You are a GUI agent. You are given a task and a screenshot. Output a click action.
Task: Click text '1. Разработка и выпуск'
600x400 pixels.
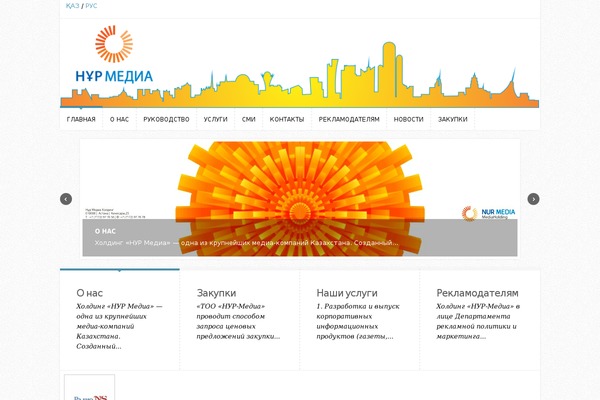358,307
